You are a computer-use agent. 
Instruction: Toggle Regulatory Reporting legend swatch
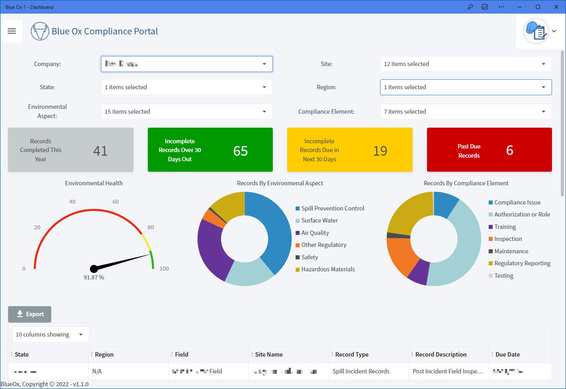(491, 263)
